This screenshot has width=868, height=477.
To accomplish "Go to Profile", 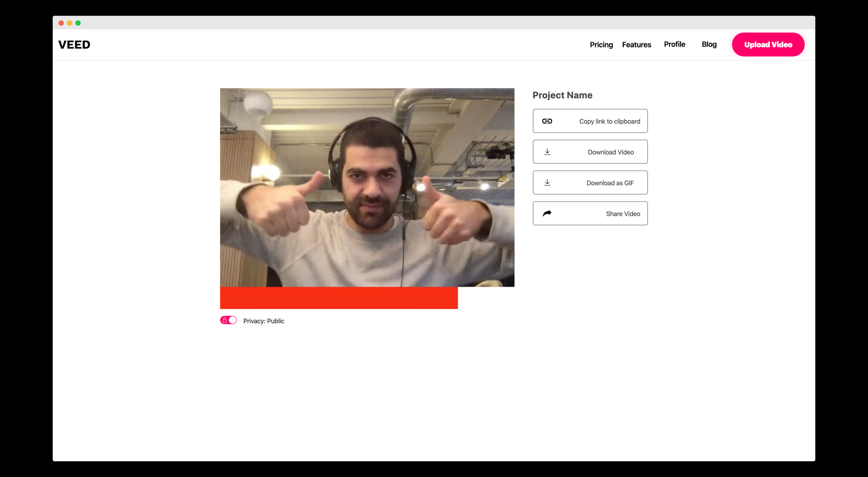I will point(674,44).
